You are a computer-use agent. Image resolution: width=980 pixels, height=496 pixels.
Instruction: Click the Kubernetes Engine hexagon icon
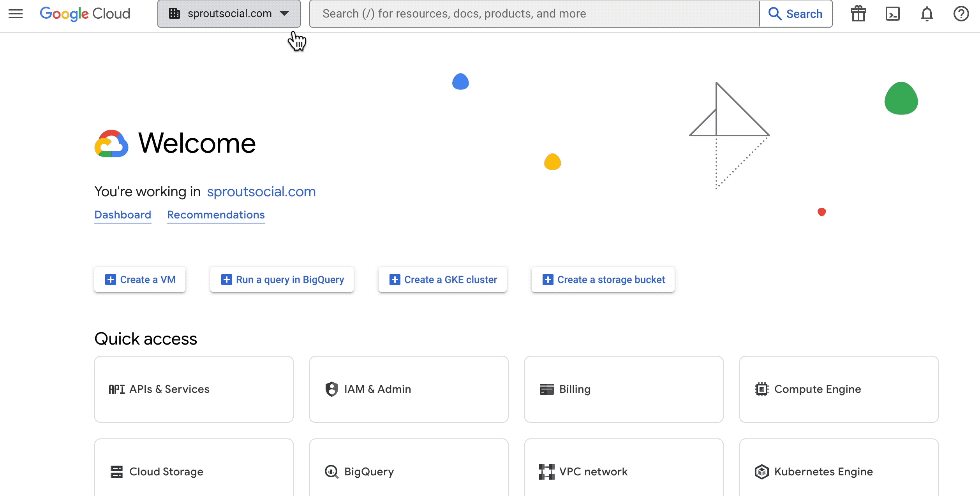pyautogui.click(x=762, y=472)
